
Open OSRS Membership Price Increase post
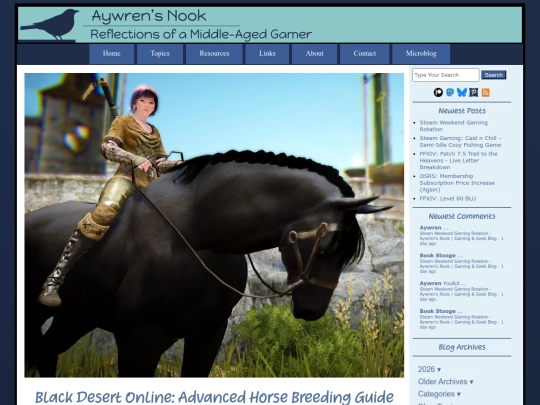(457, 183)
